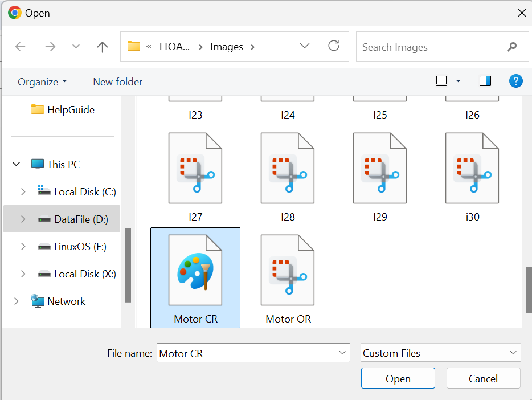Screen dimensions: 532x400
Task: Click the search magnifier icon
Action: coord(511,47)
